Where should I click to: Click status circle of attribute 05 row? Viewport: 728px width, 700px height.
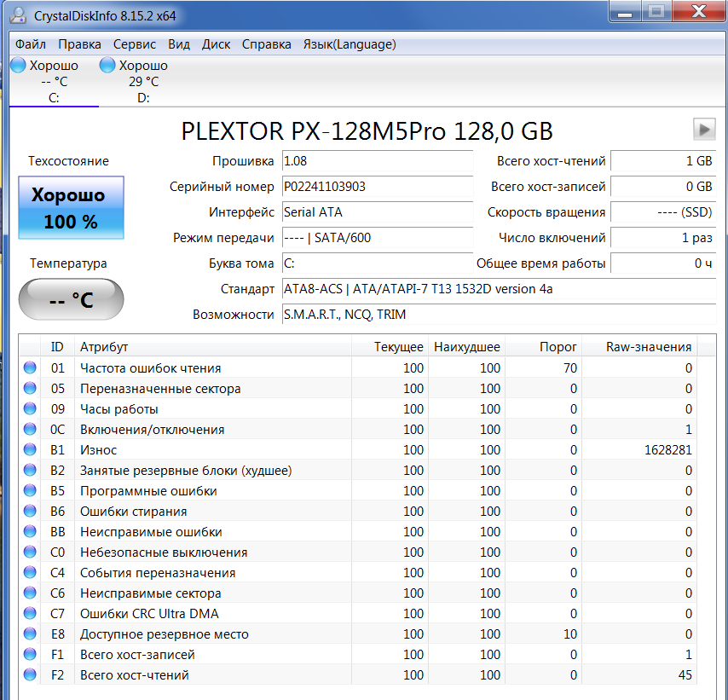pyautogui.click(x=30, y=388)
